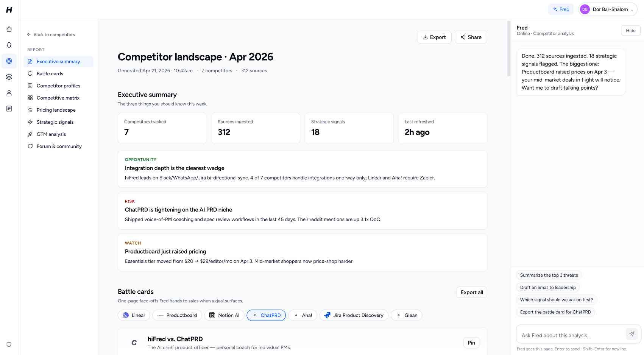
Task: Click the send arrow icon in chat
Action: [632, 334]
